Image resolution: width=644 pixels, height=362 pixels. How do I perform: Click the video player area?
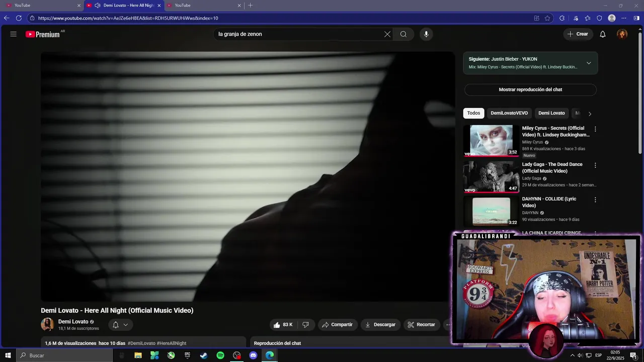point(248,176)
